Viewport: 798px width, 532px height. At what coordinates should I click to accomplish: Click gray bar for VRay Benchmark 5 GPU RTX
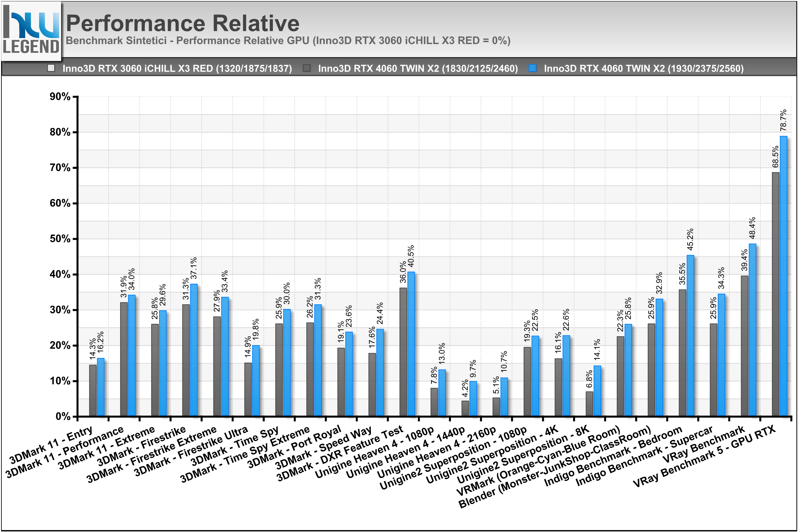coord(776,294)
